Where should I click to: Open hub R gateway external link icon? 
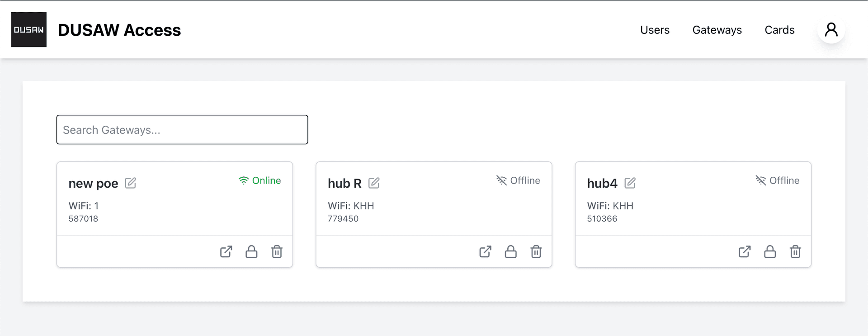[485, 252]
